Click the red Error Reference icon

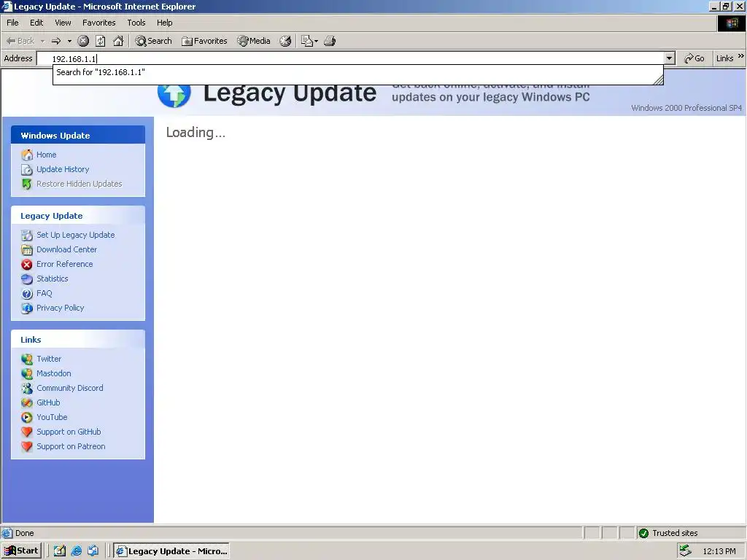[x=27, y=264]
